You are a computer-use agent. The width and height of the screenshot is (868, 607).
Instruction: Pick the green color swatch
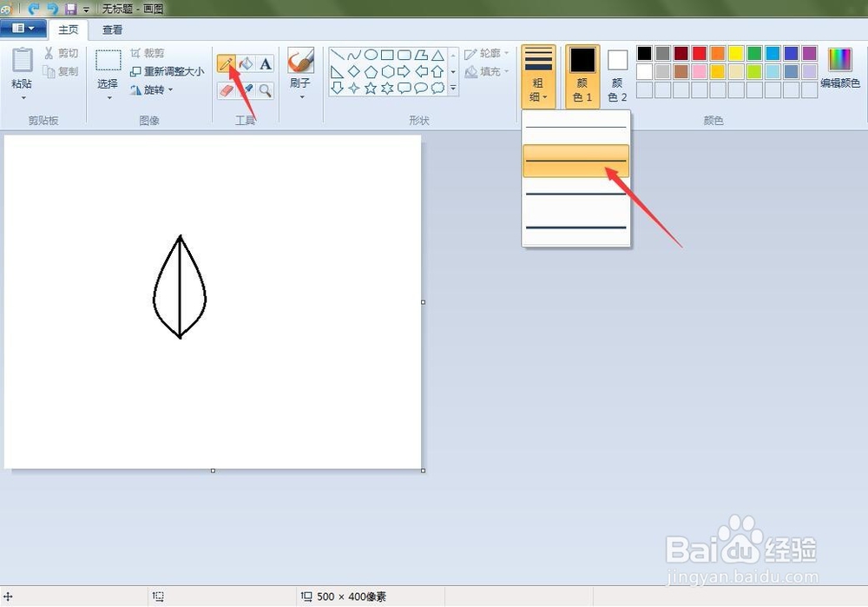tap(754, 53)
